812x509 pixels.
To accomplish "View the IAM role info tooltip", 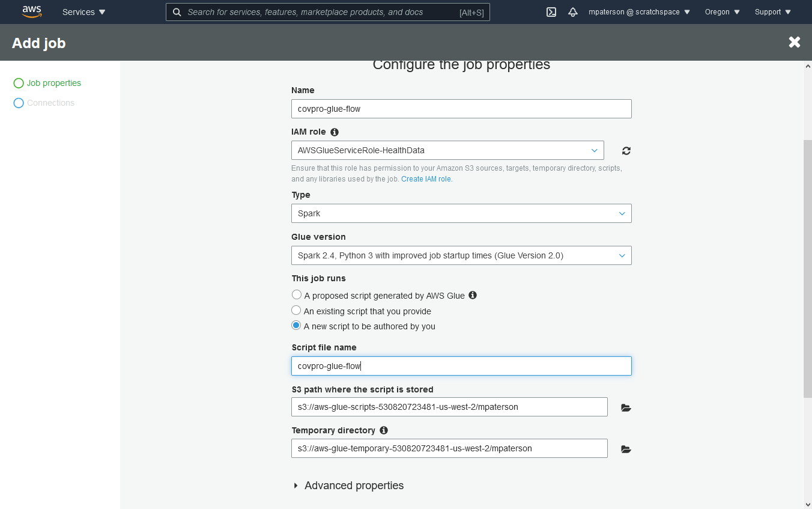I will 335,132.
